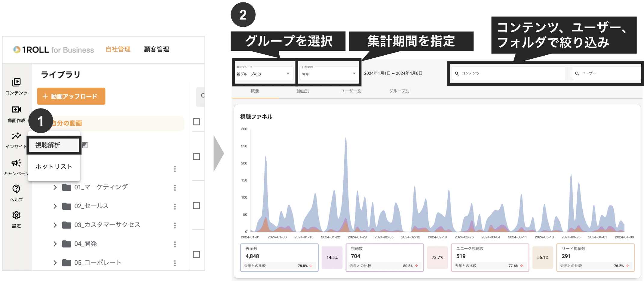Viewport: 644px width, 282px height.
Task: Open the ユーザー別 tab
Action: [x=351, y=91]
